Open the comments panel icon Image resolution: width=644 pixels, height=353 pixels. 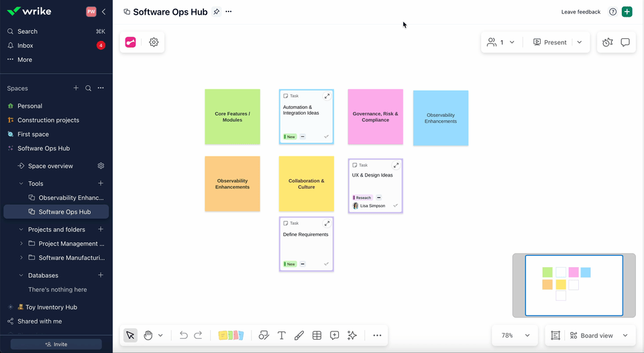point(625,42)
